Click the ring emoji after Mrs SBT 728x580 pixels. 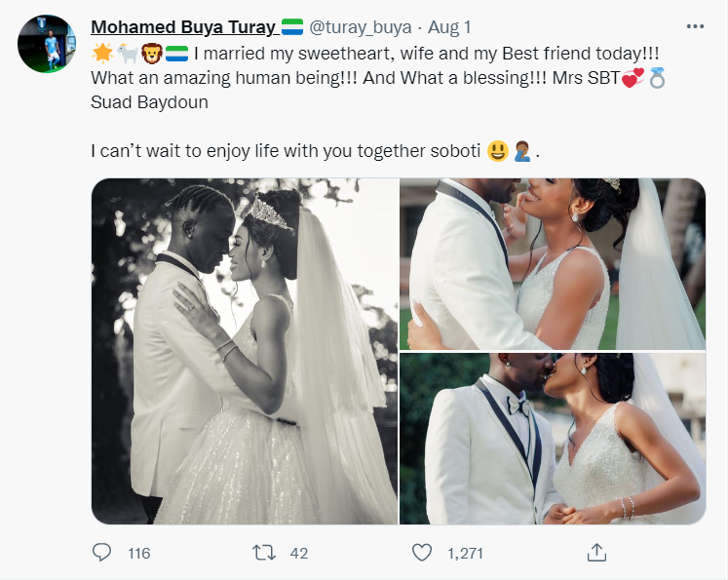[657, 77]
